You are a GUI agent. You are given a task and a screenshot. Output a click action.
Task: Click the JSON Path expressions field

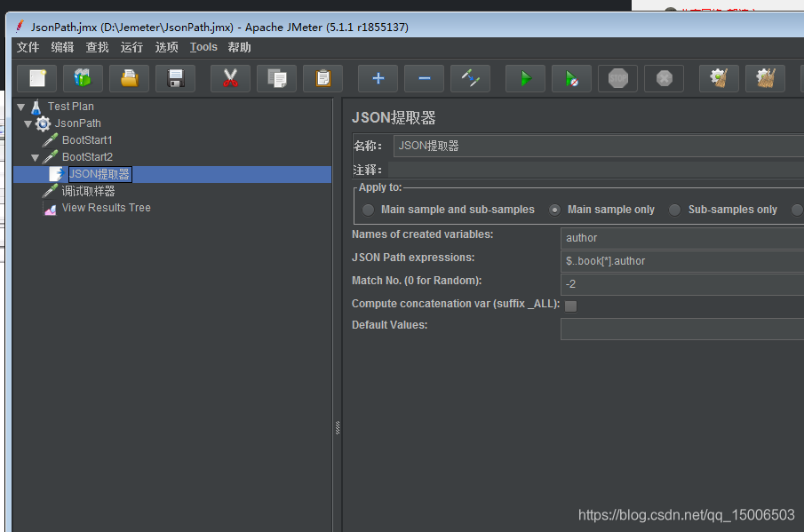point(682,261)
